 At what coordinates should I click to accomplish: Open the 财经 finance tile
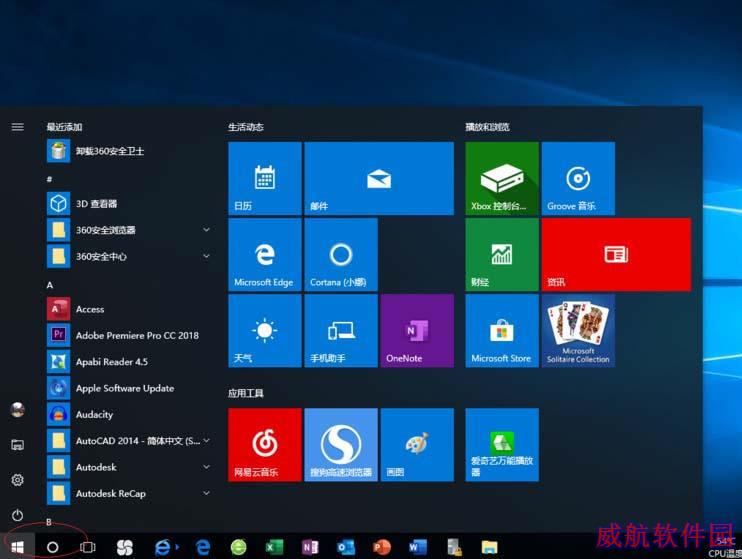[502, 254]
